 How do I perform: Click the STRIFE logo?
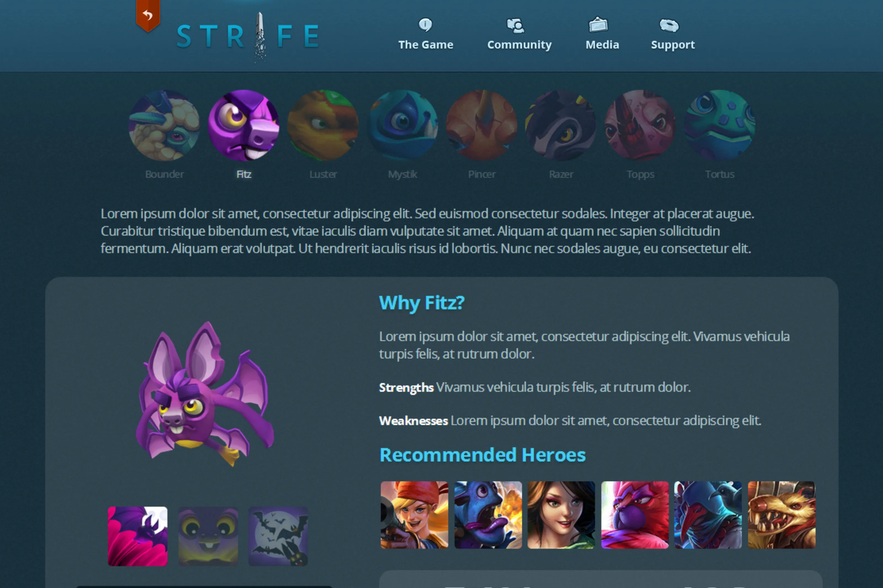(248, 36)
